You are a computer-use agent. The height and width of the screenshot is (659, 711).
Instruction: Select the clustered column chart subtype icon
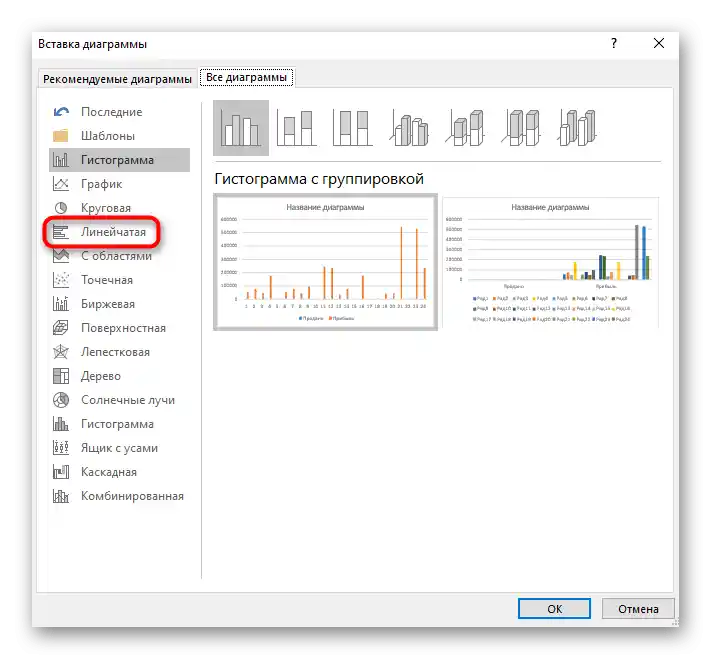pyautogui.click(x=241, y=128)
